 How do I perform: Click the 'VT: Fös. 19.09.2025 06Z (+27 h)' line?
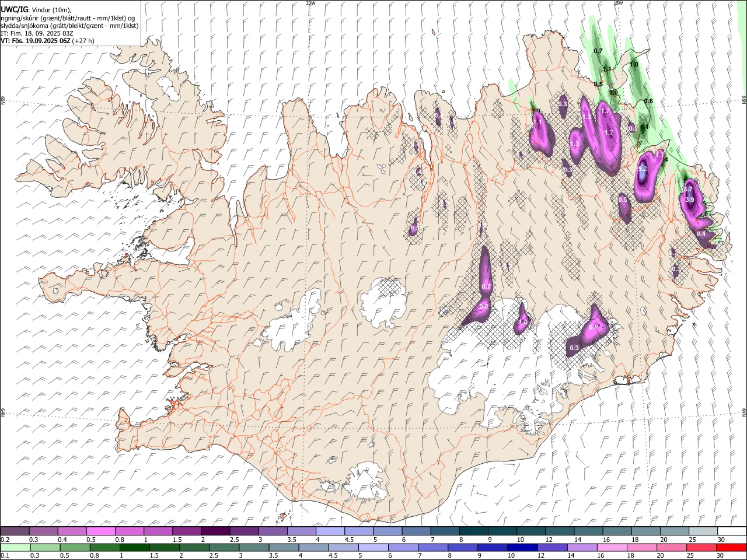point(47,41)
